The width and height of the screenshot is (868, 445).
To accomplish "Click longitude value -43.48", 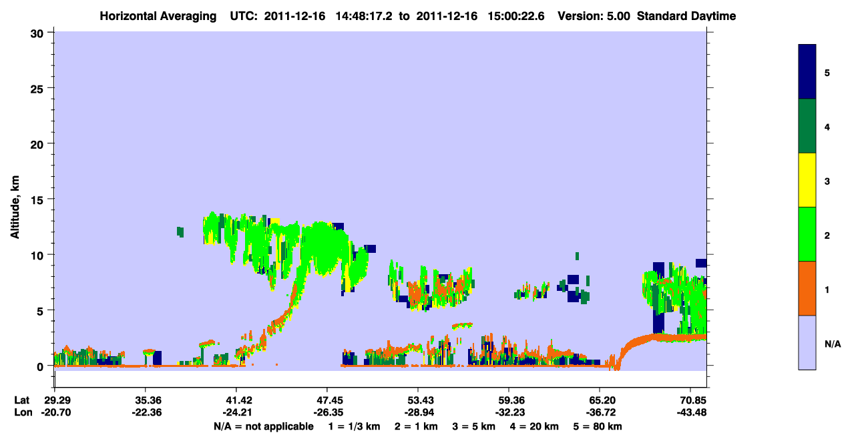I will click(x=690, y=412).
